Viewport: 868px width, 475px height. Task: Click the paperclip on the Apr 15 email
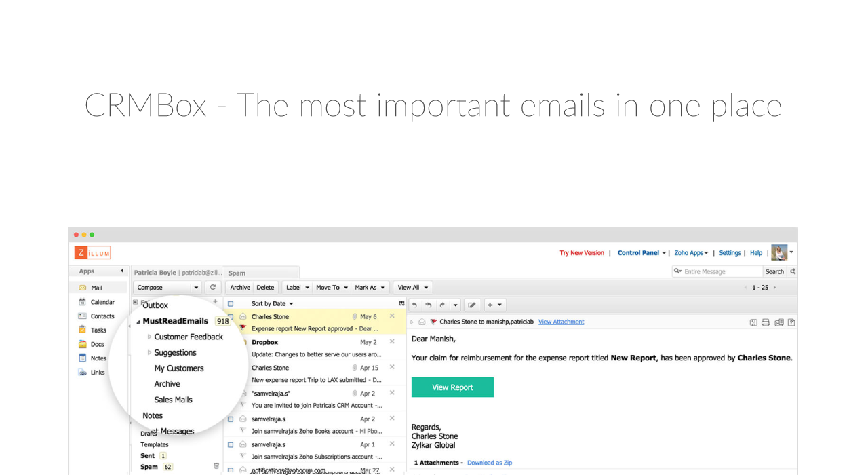355,368
